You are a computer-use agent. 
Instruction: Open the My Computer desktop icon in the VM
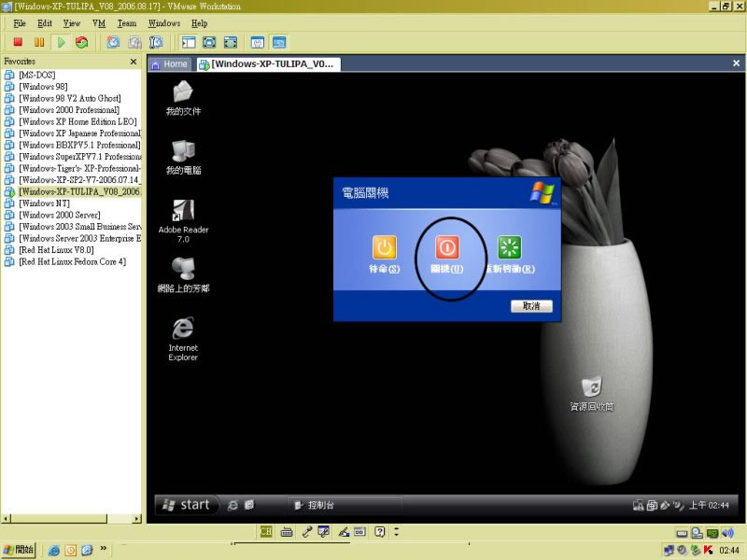[x=183, y=157]
